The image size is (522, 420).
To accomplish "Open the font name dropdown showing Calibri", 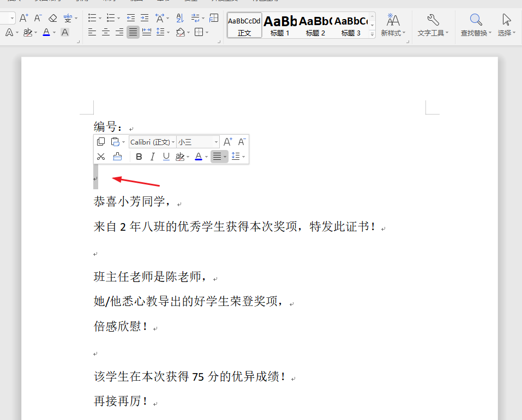I will (152, 141).
